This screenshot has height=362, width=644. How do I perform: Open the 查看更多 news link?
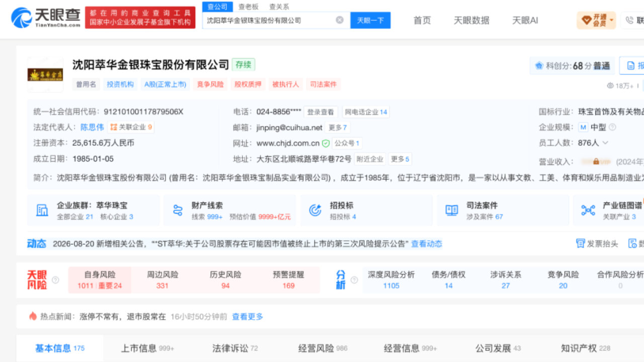click(248, 317)
